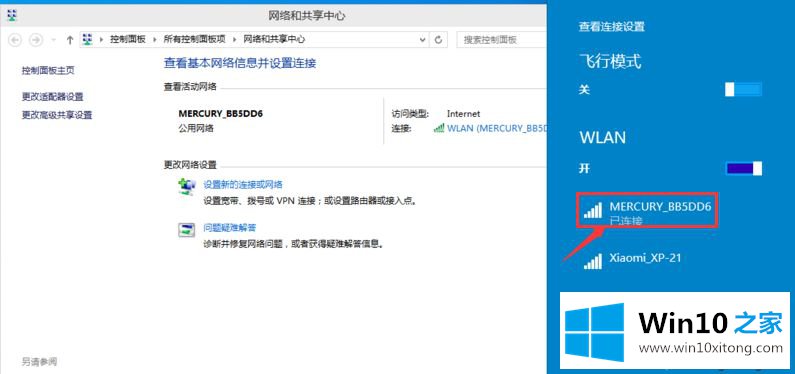
Task: Expand chevron after 控制面板 breadcrumb
Action: [x=154, y=40]
